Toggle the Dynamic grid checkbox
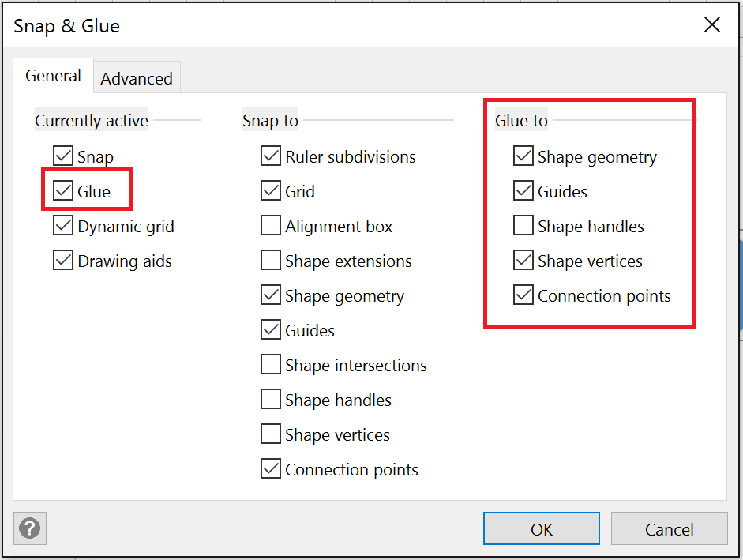743x560 pixels. [63, 226]
